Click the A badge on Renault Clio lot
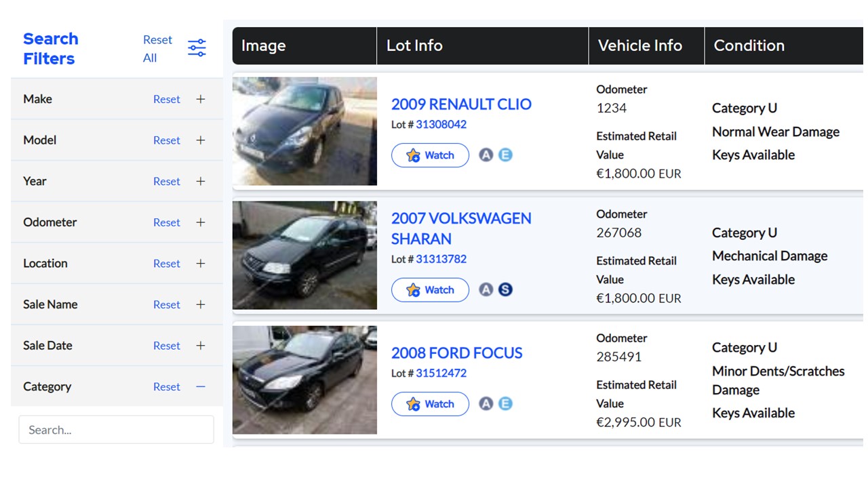Screen dimensions: 868x488 486,155
